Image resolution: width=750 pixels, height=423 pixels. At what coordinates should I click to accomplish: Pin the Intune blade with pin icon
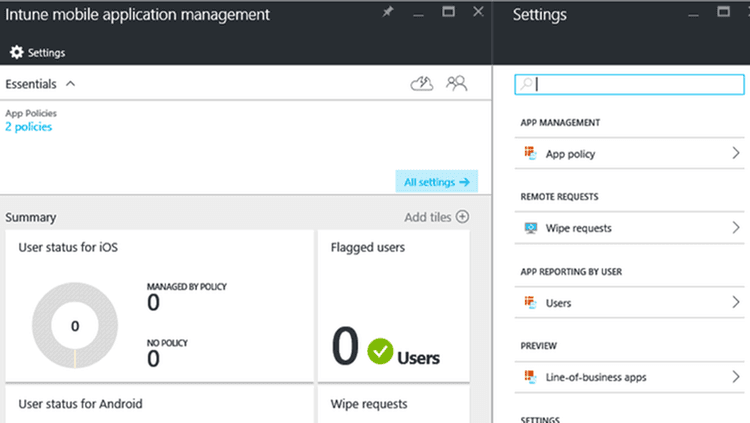388,13
